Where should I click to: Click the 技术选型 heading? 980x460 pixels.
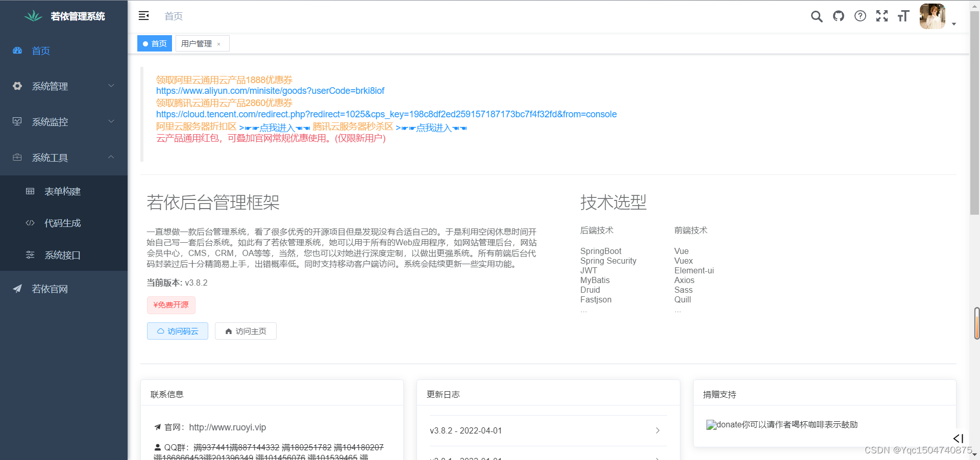click(614, 202)
